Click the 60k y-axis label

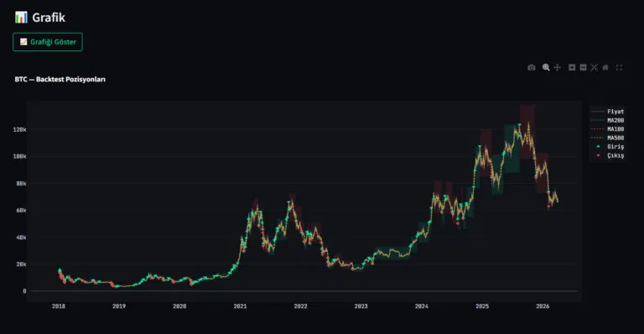point(21,211)
